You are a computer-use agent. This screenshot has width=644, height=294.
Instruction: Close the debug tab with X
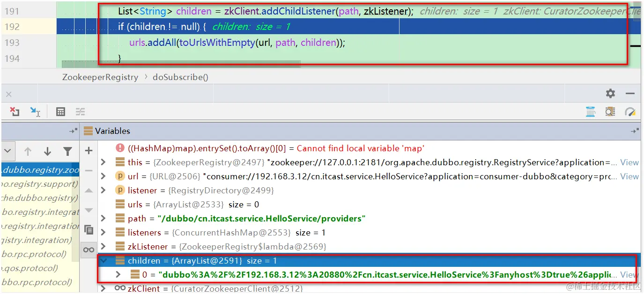[x=8, y=94]
